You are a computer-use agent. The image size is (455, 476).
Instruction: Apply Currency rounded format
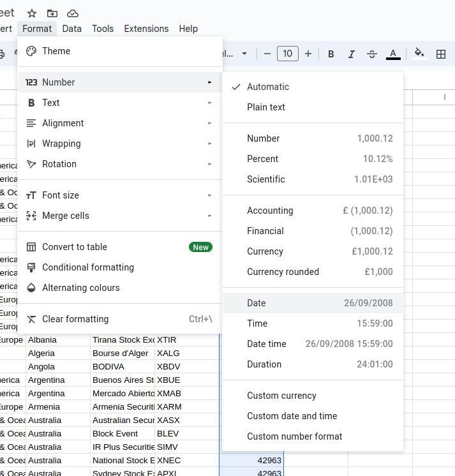(x=313, y=271)
